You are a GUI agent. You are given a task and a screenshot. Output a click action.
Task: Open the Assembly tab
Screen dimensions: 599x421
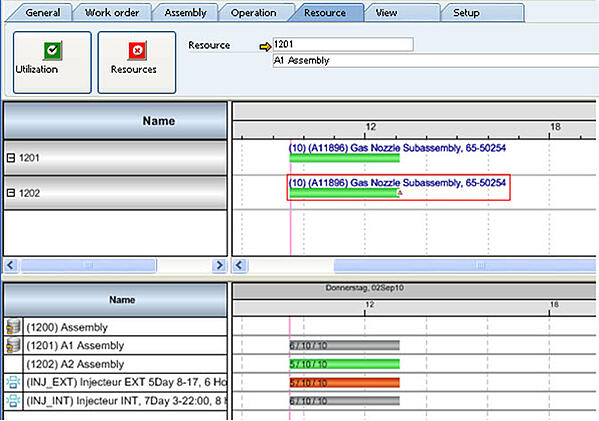(186, 13)
